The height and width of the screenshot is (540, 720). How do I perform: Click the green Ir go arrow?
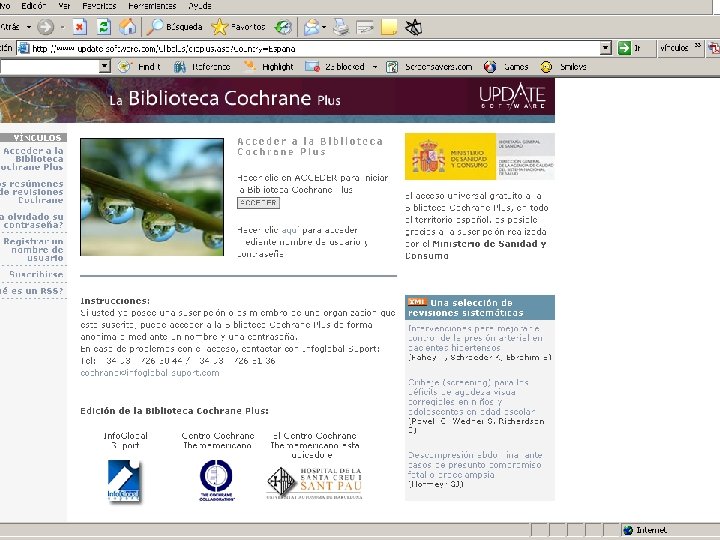click(624, 48)
